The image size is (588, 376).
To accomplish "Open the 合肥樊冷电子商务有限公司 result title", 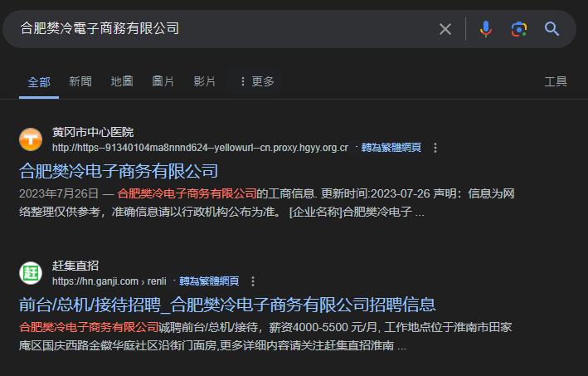I will pyautogui.click(x=119, y=171).
